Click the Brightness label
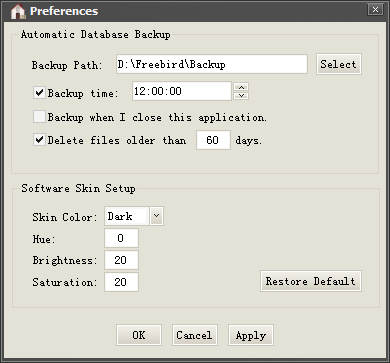This screenshot has width=390, height=363. coord(65,260)
